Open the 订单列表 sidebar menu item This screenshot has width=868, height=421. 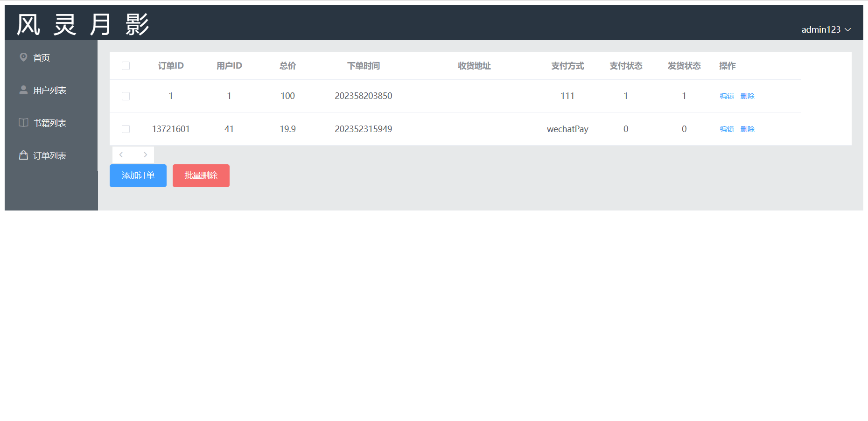[x=51, y=155]
